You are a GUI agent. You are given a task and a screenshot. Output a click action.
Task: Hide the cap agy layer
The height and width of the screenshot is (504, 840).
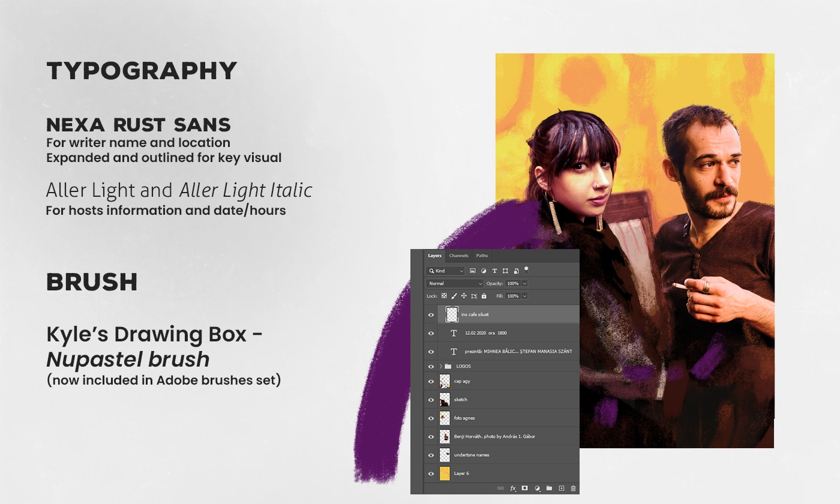point(431,381)
